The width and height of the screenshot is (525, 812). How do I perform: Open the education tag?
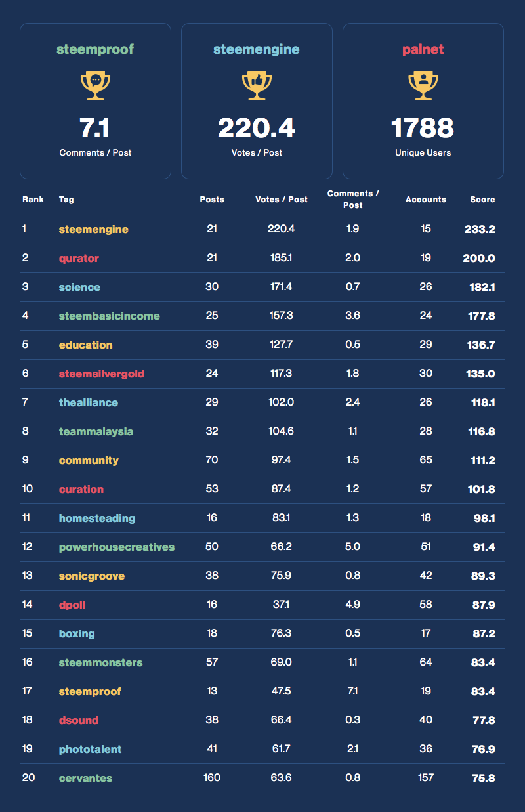coord(86,345)
